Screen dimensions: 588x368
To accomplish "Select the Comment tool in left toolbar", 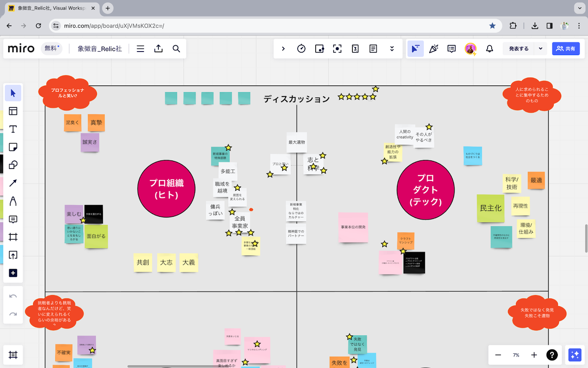I will [13, 219].
